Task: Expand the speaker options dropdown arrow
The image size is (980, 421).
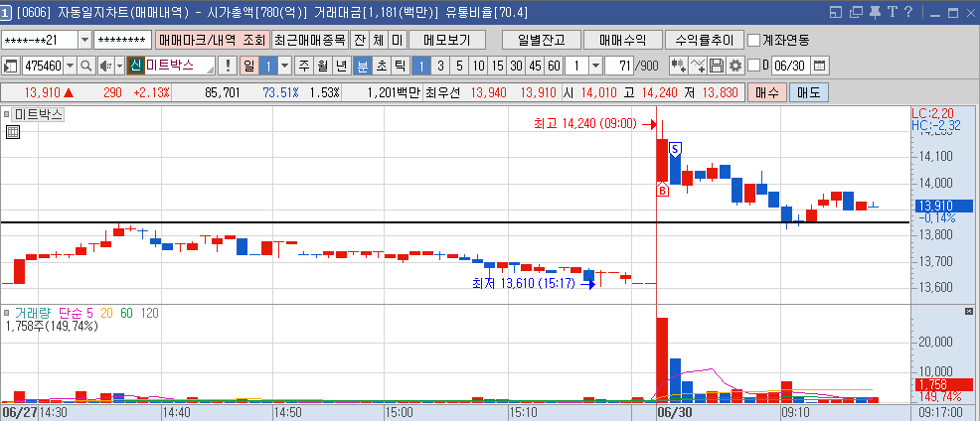Action: [120, 66]
